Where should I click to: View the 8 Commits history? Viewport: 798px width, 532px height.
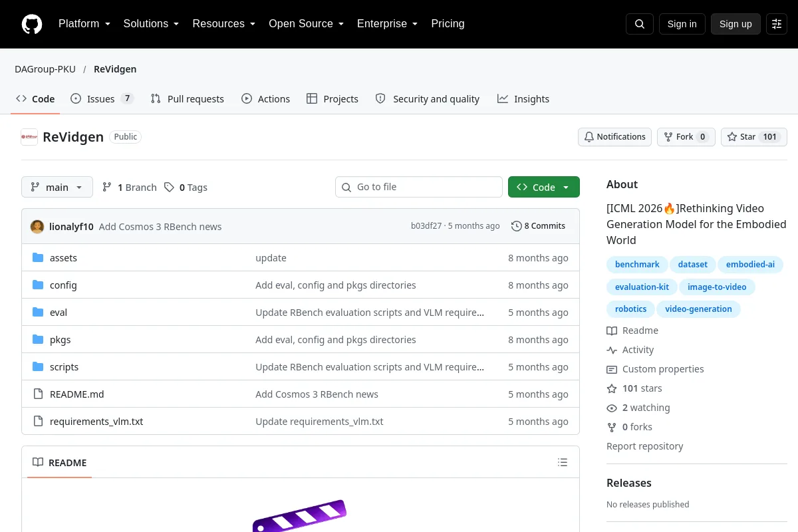click(x=539, y=226)
